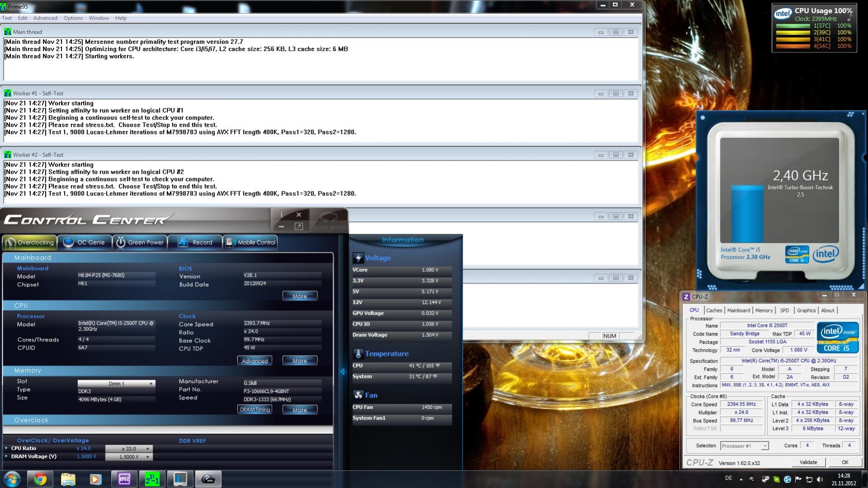The image size is (868, 488).
Task: Open the Intel Turbo Boost monitor taskbar icon
Action: (180, 479)
